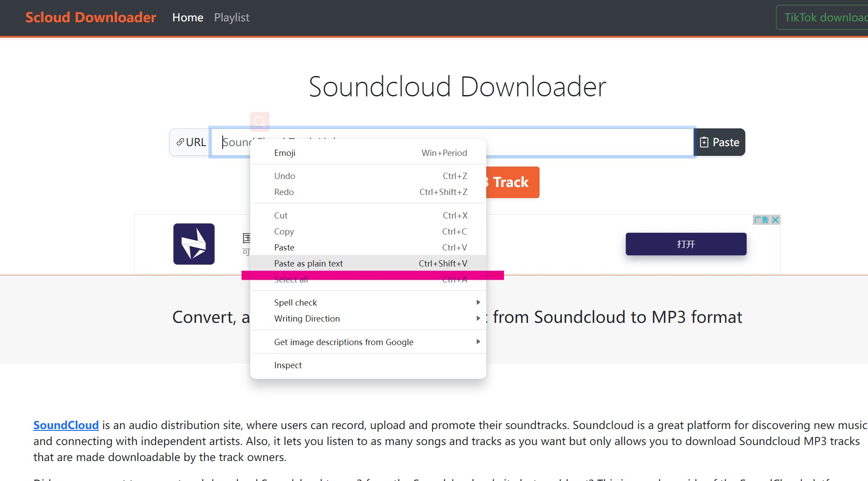Choose Inspect from the context menu
Viewport: 868px width, 481px height.
point(368,365)
